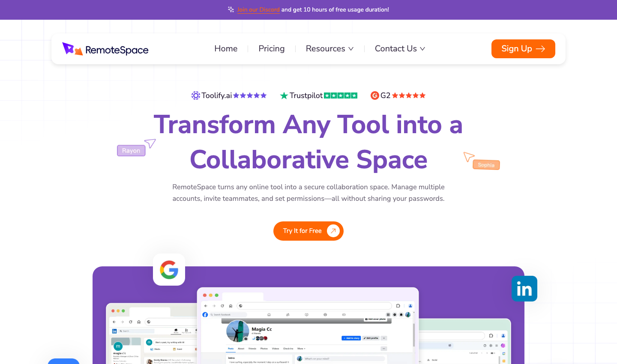Open the G2 rating badge
This screenshot has width=617, height=364.
[x=398, y=95]
